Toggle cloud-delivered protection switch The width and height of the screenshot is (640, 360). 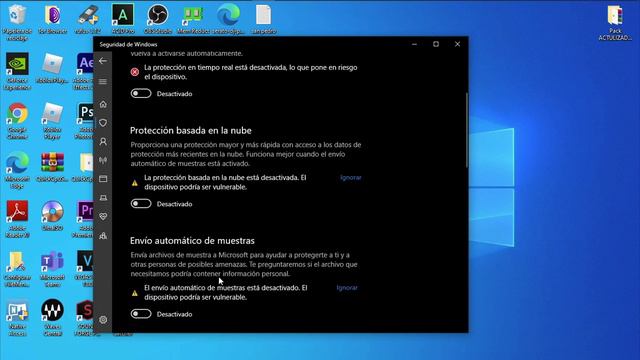(141, 204)
